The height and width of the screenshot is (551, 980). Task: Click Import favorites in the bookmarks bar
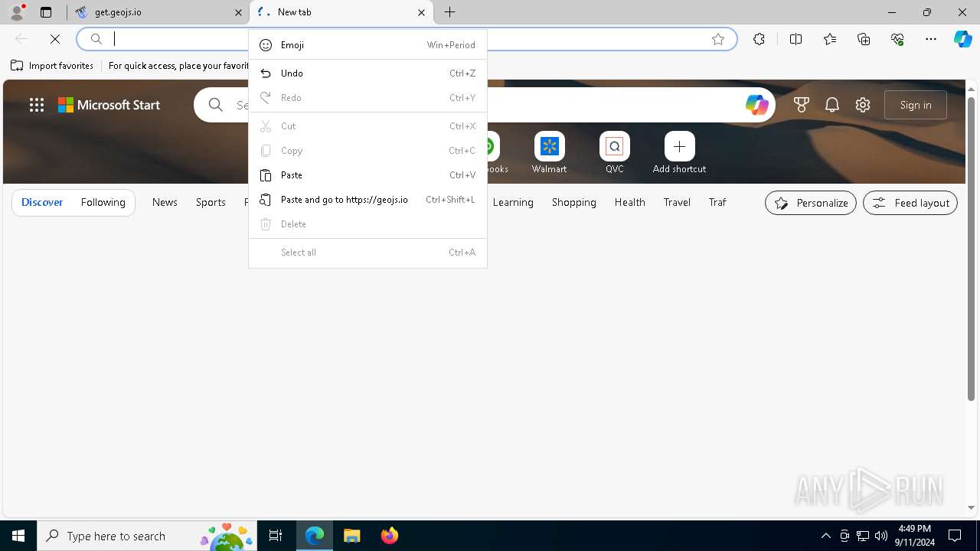click(x=52, y=66)
